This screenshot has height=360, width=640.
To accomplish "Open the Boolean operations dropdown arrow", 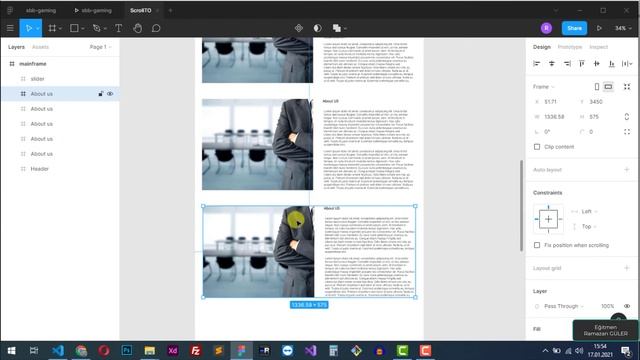I will click(x=345, y=29).
